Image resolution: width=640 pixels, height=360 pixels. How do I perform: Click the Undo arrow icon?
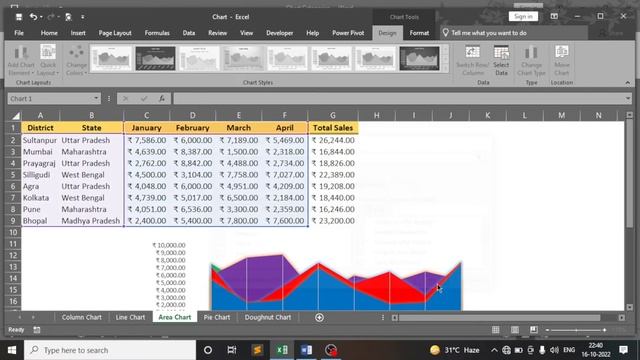[x=33, y=17]
